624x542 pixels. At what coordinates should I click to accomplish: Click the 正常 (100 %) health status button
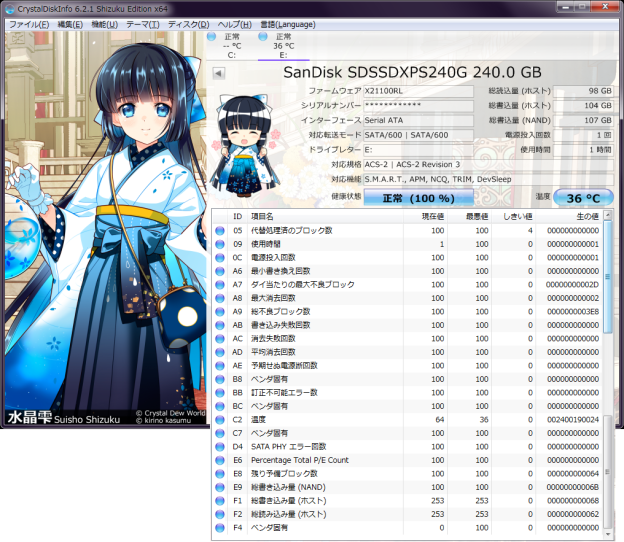[x=419, y=198]
